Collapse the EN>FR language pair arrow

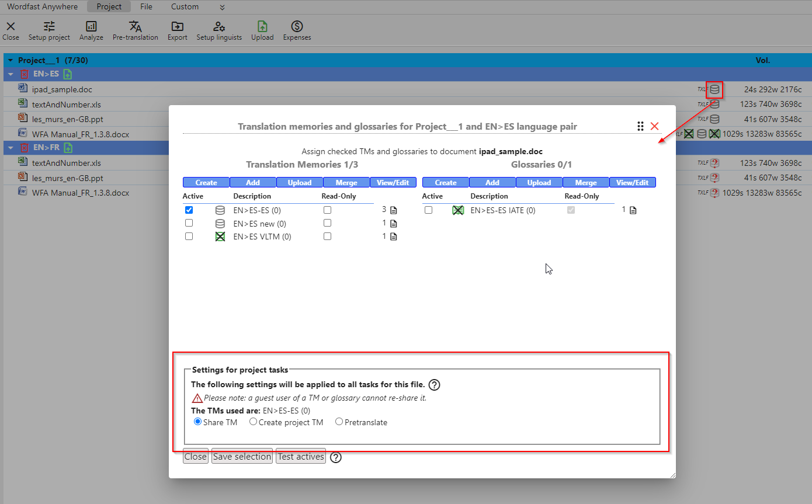11,148
